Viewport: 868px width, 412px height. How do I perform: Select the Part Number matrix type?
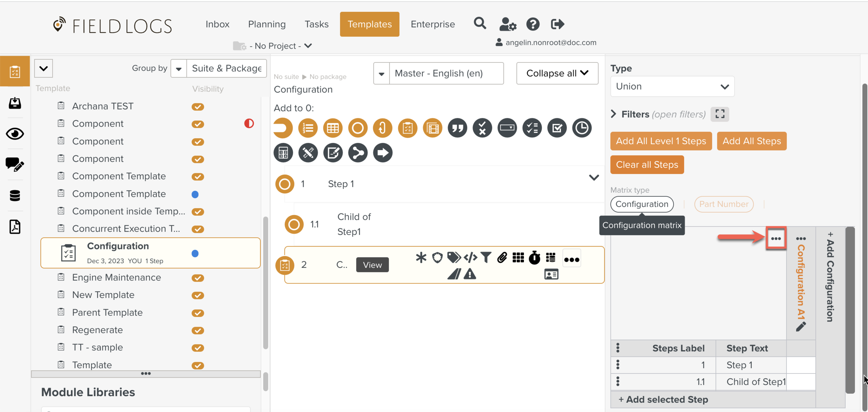point(724,204)
